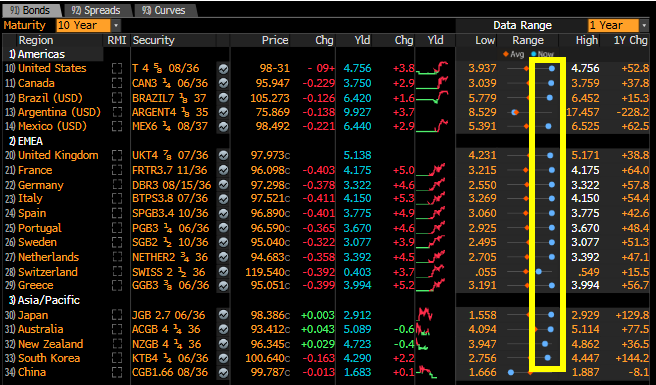Select security JGB 2.7 06/36

pyautogui.click(x=169, y=315)
